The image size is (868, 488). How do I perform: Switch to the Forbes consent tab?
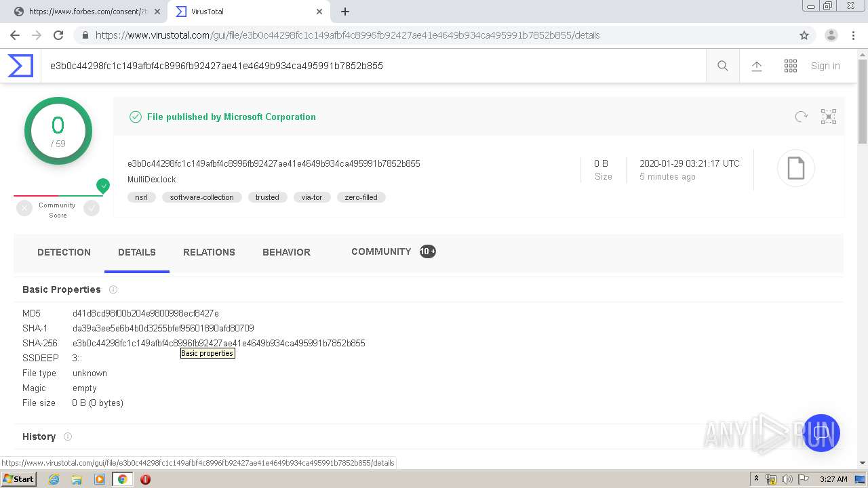coord(87,12)
